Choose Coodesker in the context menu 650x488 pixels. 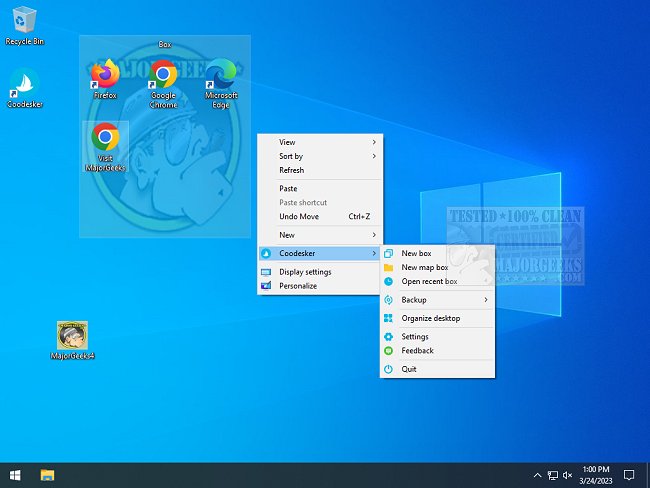click(320, 253)
